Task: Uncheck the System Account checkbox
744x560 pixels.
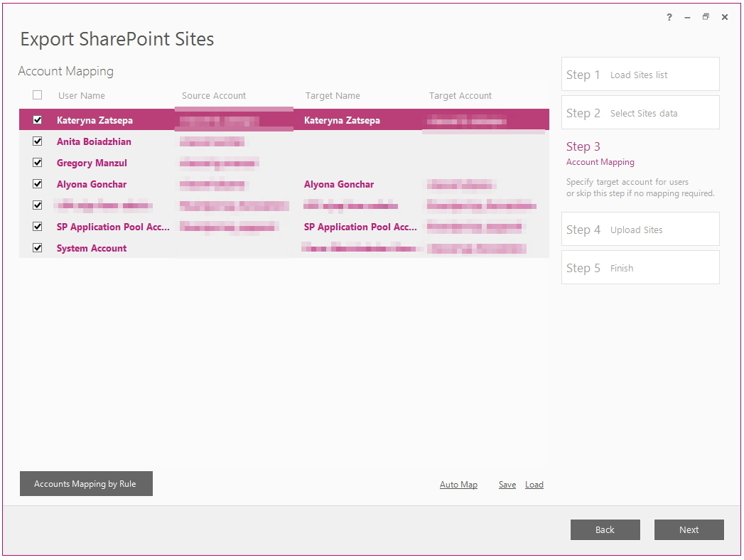Action: coord(38,248)
